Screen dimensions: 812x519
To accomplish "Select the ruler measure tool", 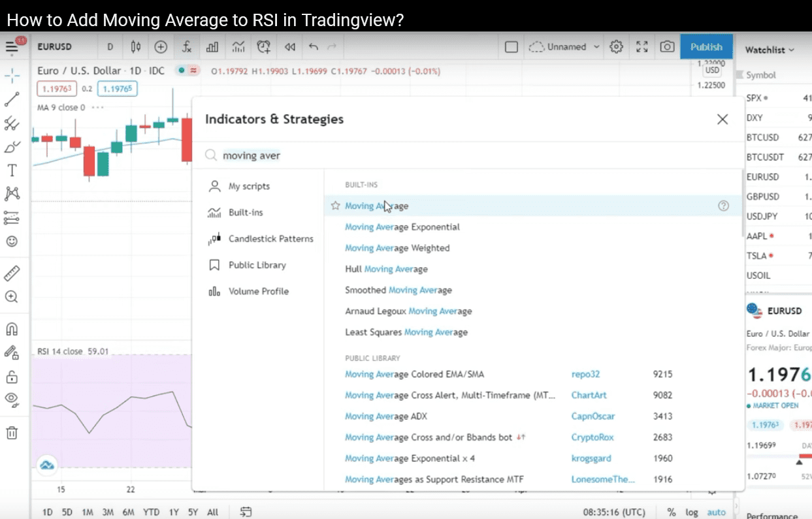I will click(x=12, y=273).
